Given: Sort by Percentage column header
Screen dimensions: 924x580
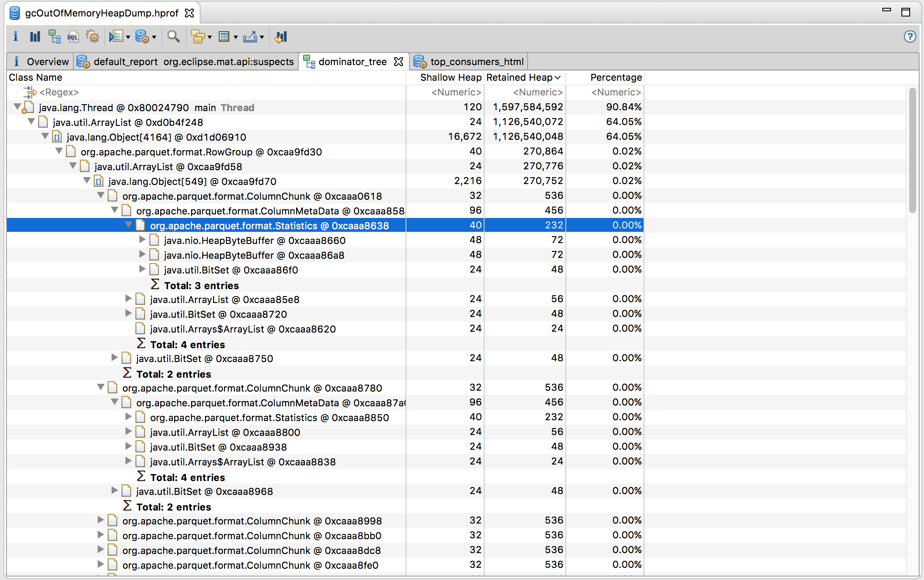Looking at the screenshot, I should pyautogui.click(x=605, y=77).
